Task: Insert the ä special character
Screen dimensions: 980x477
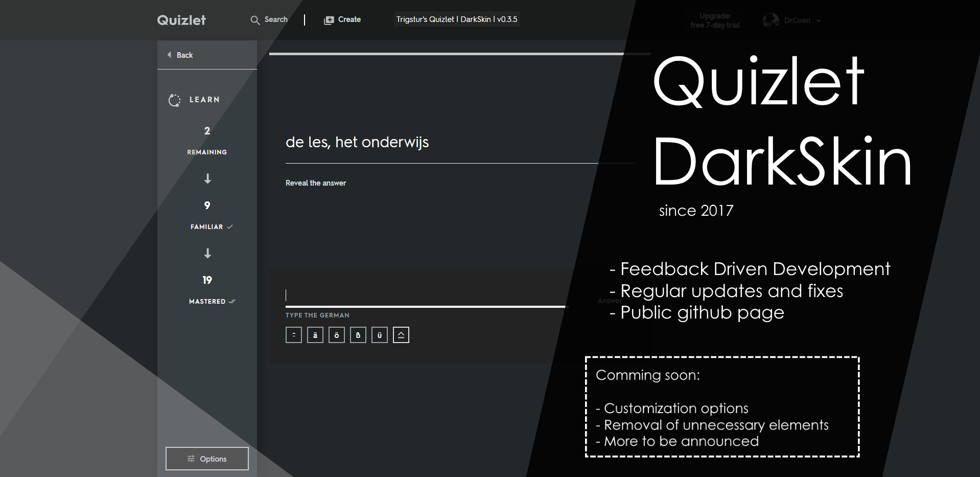Action: tap(315, 335)
